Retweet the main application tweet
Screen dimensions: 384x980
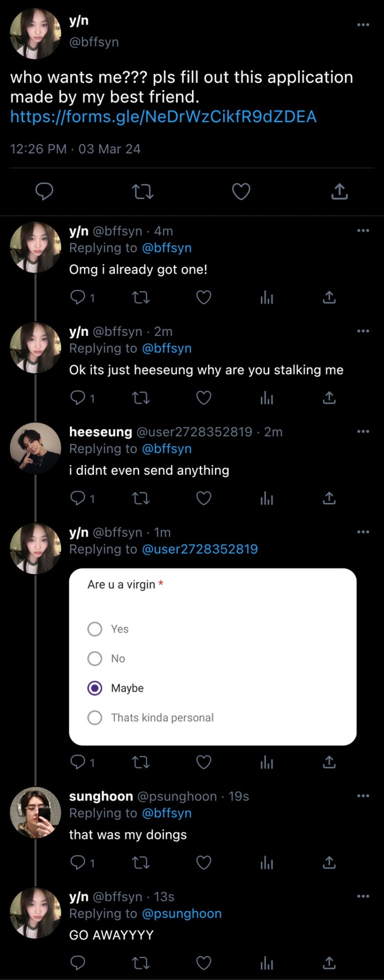(x=142, y=192)
